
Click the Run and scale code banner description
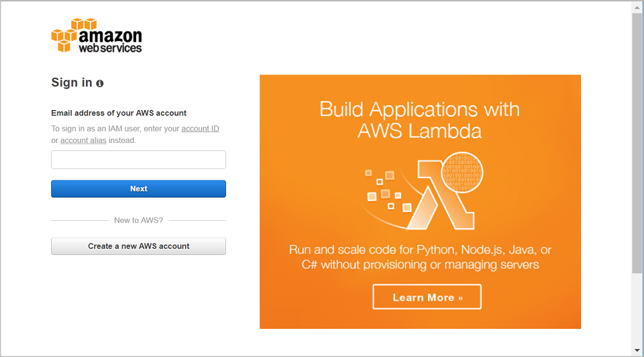tap(420, 257)
